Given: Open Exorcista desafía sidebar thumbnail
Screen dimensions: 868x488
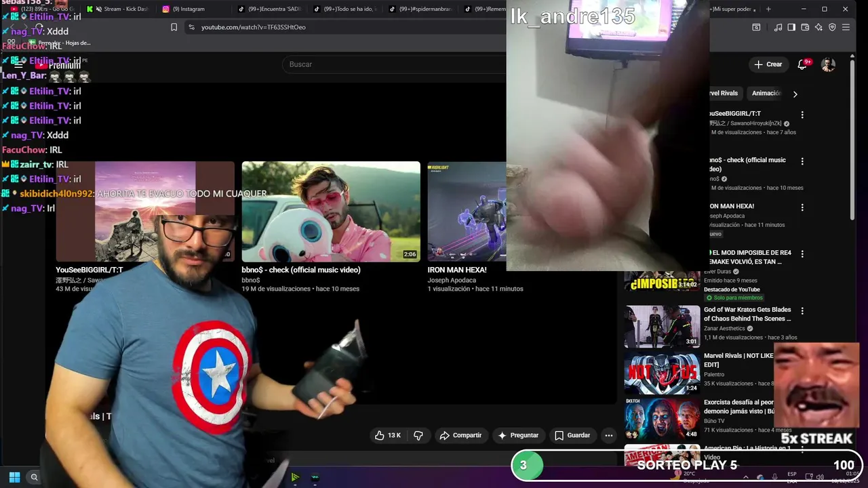Looking at the screenshot, I should pyautogui.click(x=662, y=419).
